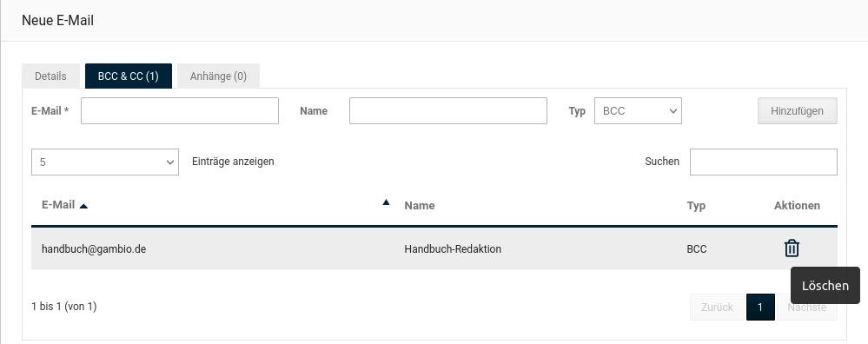Click sort arrow beside Name column
The image size is (868, 344).
pyautogui.click(x=386, y=202)
